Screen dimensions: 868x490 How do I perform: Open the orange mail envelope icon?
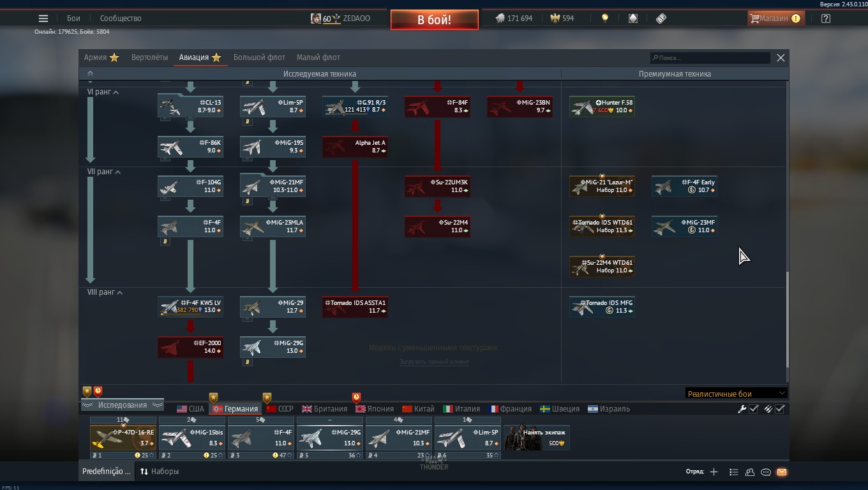pos(782,472)
